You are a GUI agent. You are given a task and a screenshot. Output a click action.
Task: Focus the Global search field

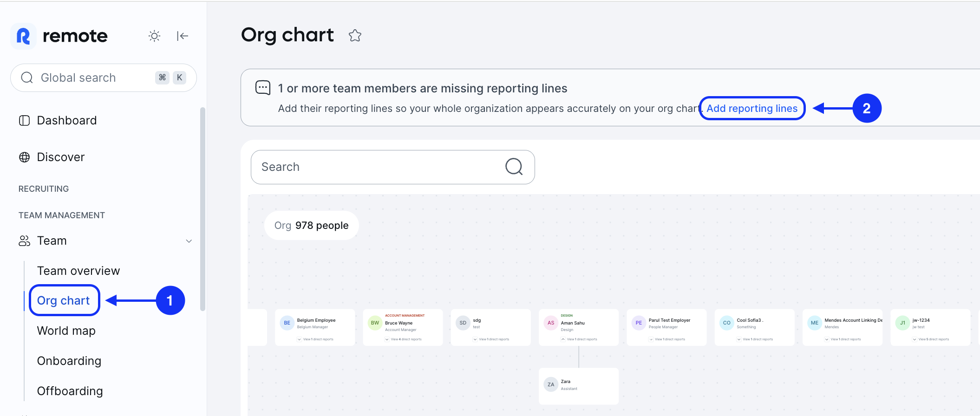coord(104,78)
